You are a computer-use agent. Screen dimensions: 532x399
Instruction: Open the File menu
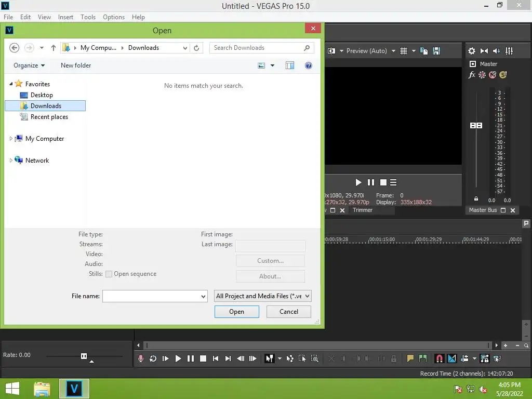coord(8,17)
